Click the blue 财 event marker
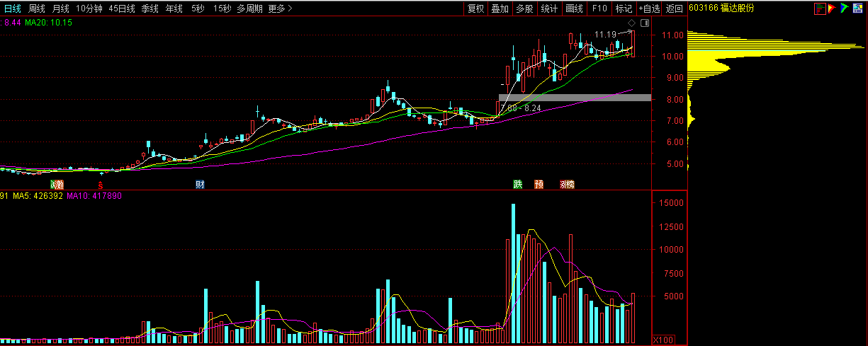This screenshot has width=868, height=346. (201, 185)
